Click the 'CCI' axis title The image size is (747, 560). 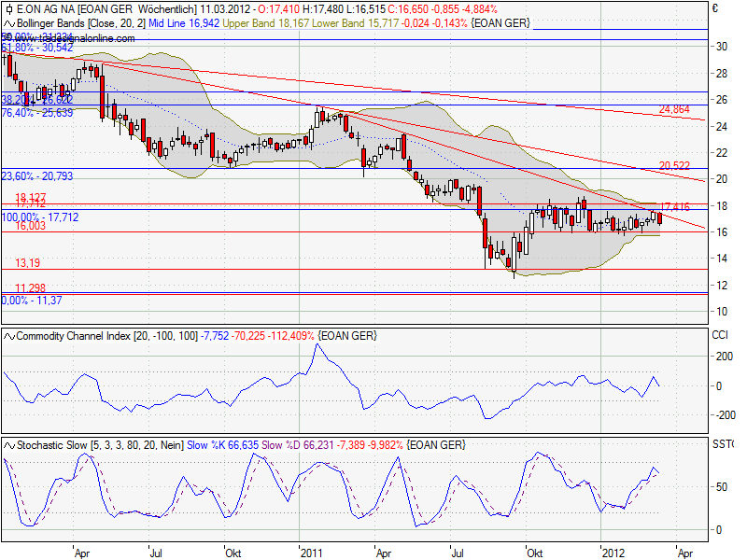(x=720, y=335)
